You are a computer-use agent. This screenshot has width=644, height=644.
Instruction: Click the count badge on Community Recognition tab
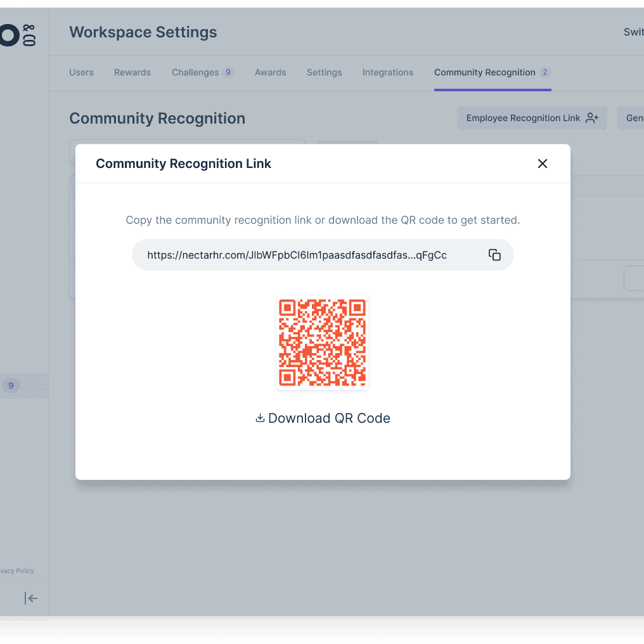coord(544,72)
